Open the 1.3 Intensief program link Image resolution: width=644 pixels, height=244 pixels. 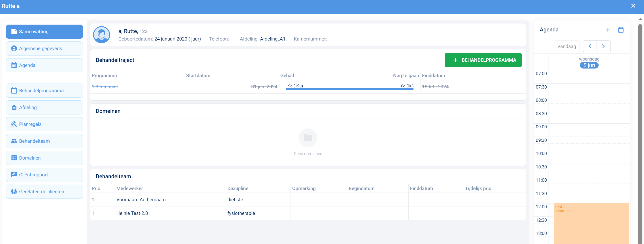point(105,86)
